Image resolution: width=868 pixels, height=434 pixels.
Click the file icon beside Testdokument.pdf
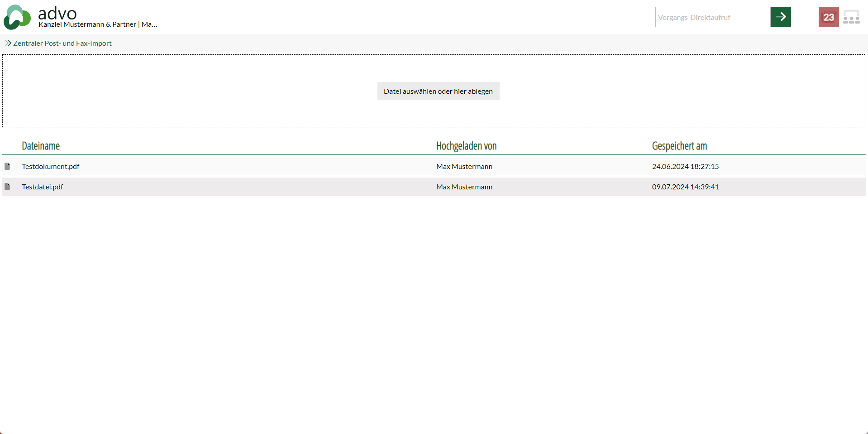(7, 166)
